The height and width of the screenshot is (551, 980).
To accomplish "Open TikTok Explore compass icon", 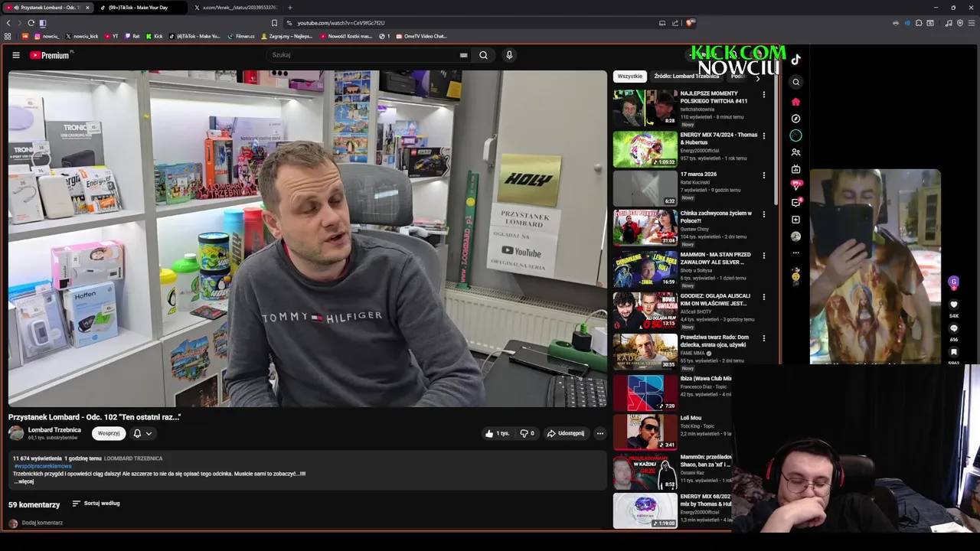I will [796, 119].
